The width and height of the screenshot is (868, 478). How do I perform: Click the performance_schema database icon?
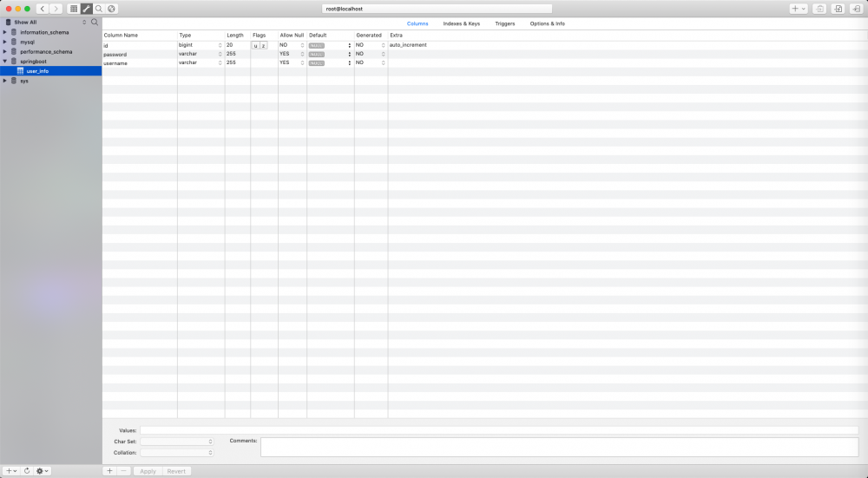14,51
